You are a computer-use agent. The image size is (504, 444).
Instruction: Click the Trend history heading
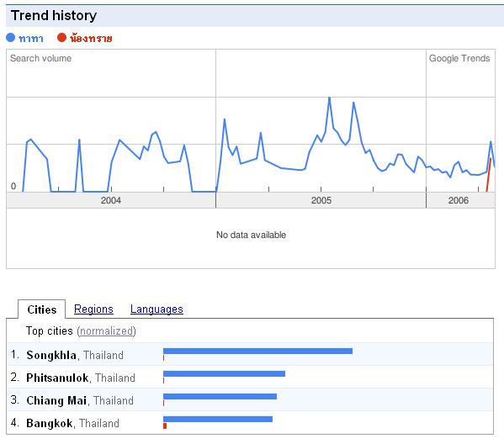[54, 15]
